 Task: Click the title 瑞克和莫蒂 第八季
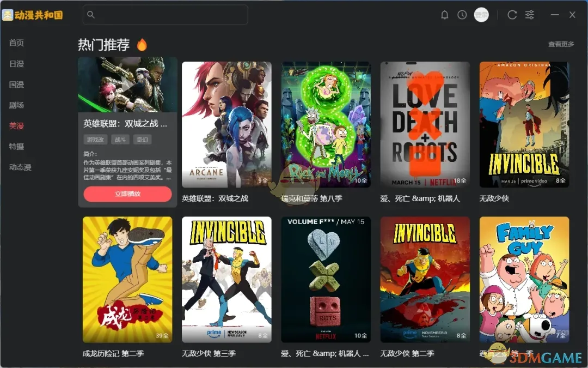point(311,198)
